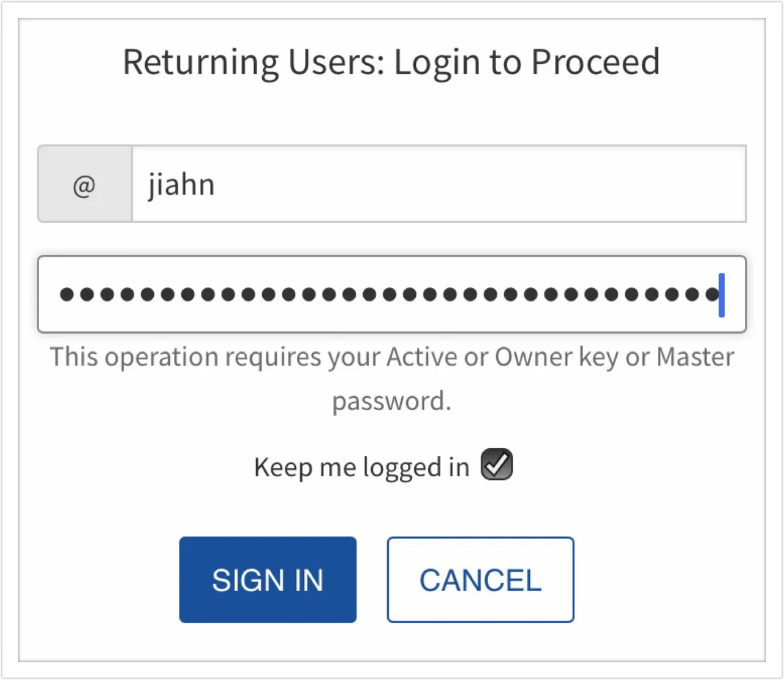Click the username field containing jiahn

(x=439, y=184)
